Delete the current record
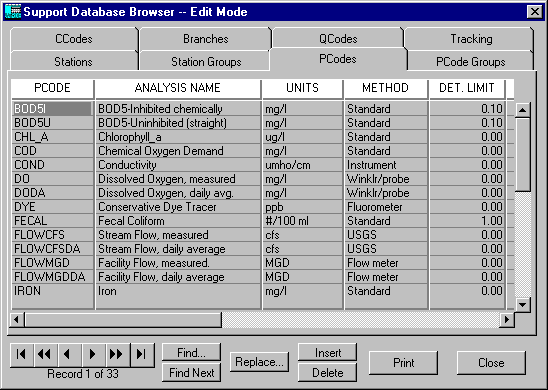Viewport: 548px width, 390px height. [327, 373]
